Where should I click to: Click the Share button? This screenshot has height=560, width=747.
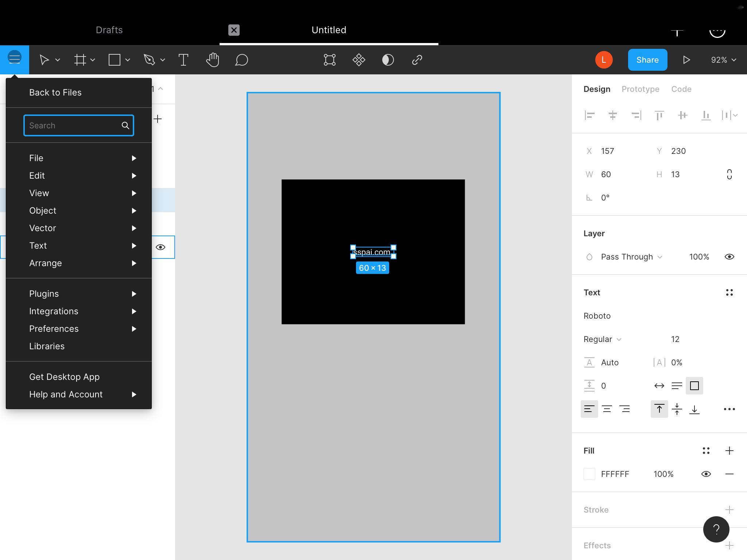tap(647, 59)
